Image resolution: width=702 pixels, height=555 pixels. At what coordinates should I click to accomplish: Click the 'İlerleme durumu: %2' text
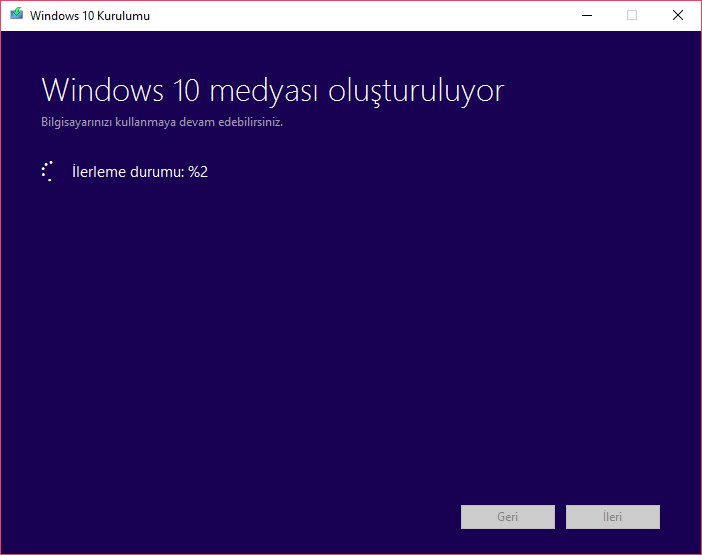[140, 172]
